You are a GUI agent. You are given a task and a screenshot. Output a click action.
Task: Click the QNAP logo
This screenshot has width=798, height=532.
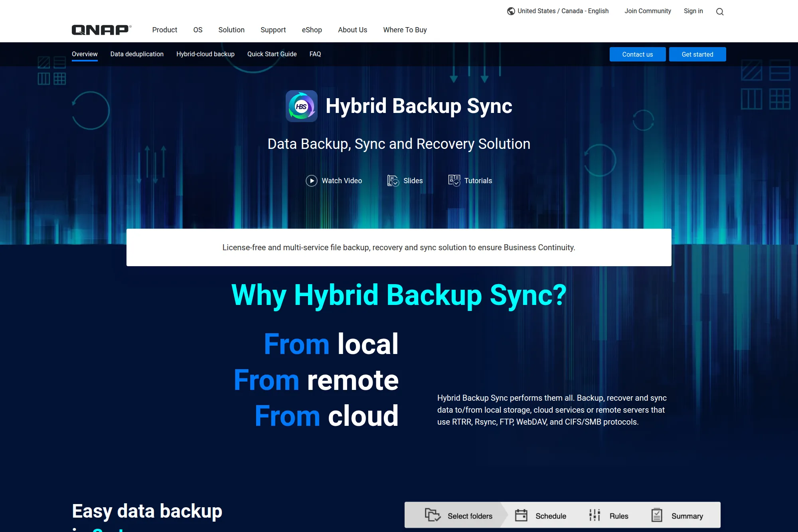coord(101,29)
